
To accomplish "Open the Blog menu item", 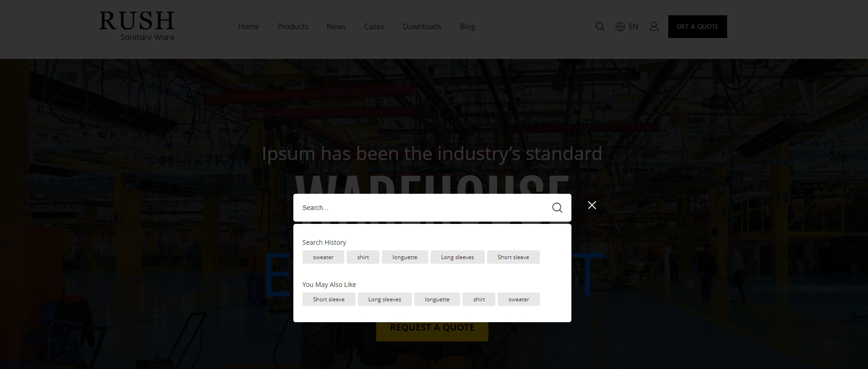I will point(467,26).
